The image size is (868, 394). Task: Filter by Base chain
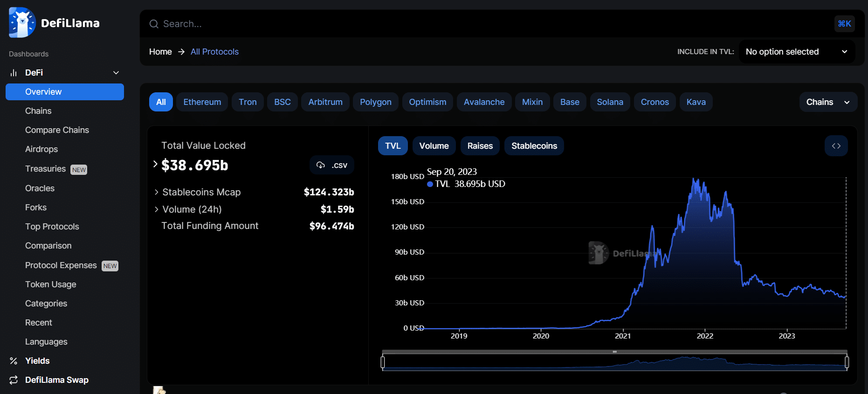pyautogui.click(x=570, y=102)
